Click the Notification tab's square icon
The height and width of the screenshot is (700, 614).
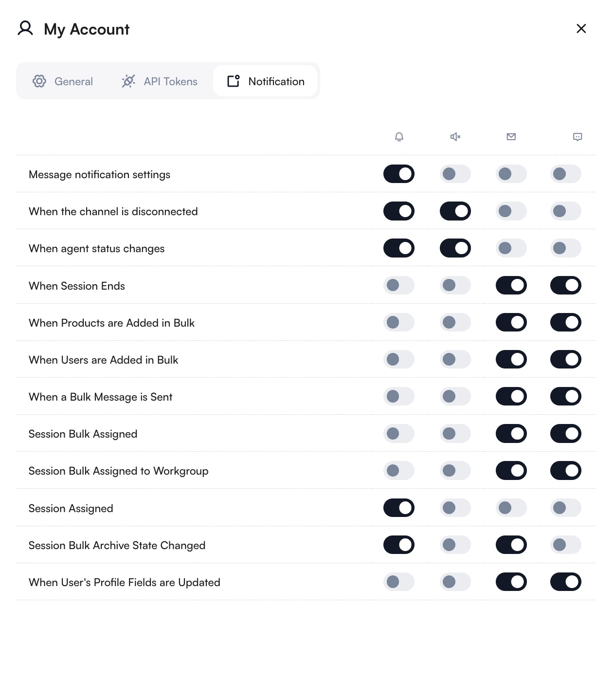point(234,81)
